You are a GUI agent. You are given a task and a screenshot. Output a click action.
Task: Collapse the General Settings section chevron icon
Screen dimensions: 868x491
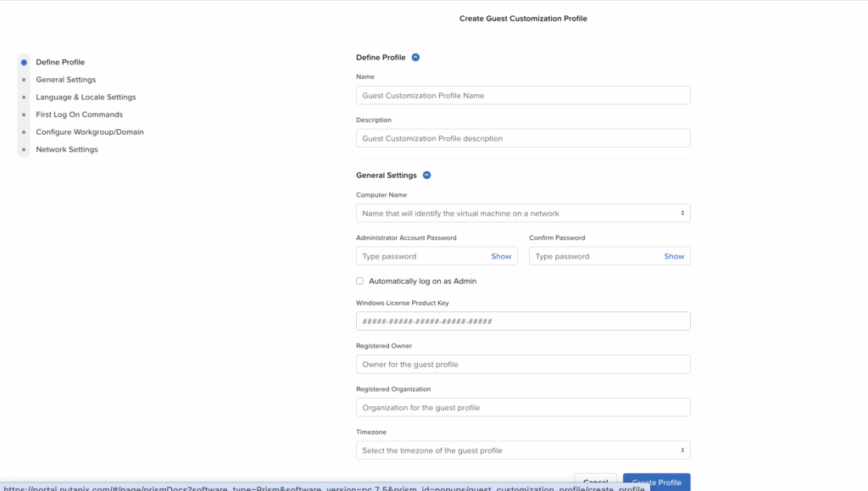(x=426, y=175)
